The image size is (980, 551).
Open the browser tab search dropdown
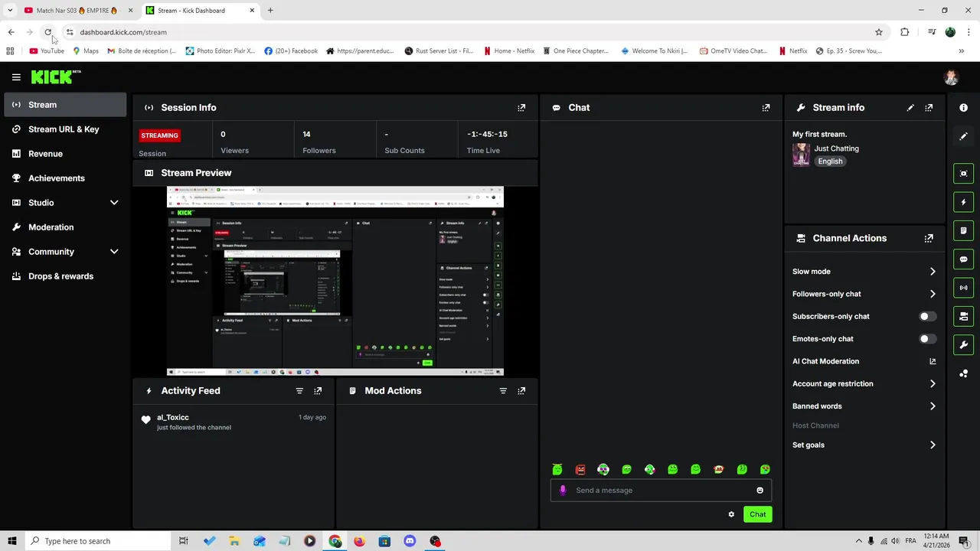(10, 11)
